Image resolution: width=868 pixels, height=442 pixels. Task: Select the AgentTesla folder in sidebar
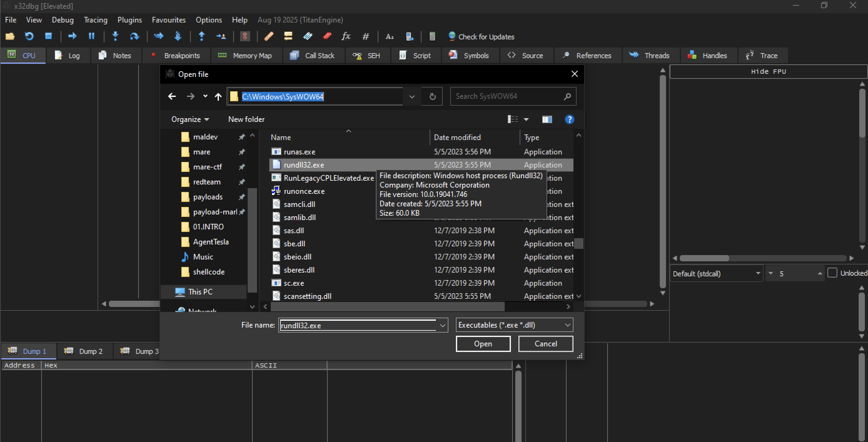pyautogui.click(x=211, y=242)
